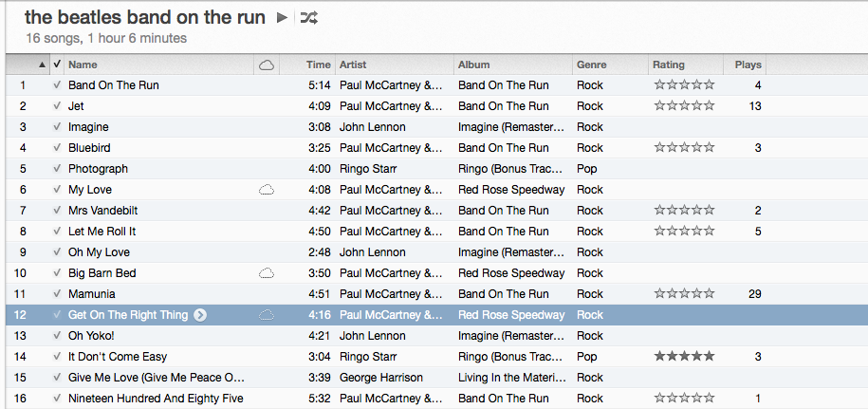
Task: Sort songs by the Album column header
Action: (x=513, y=65)
